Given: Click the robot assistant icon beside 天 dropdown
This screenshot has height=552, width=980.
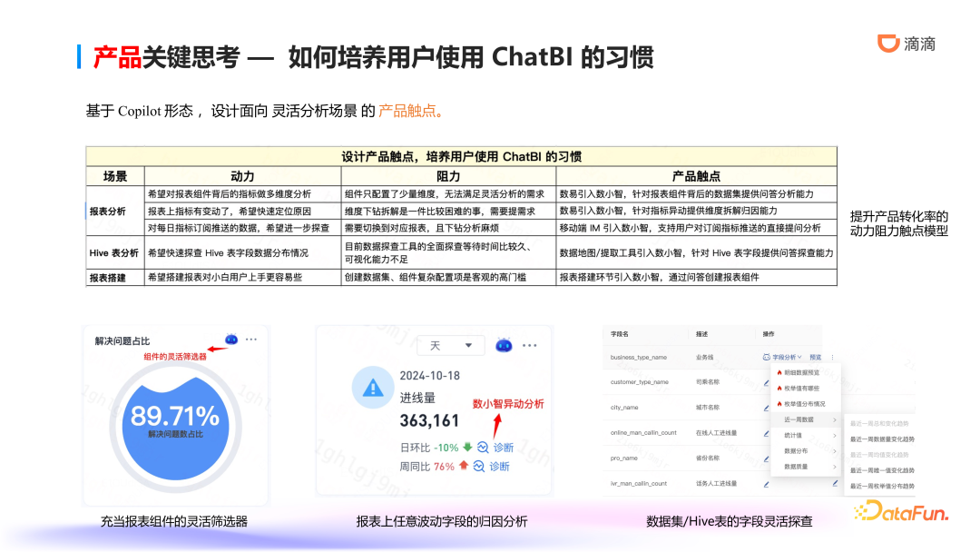Looking at the screenshot, I should [x=505, y=345].
